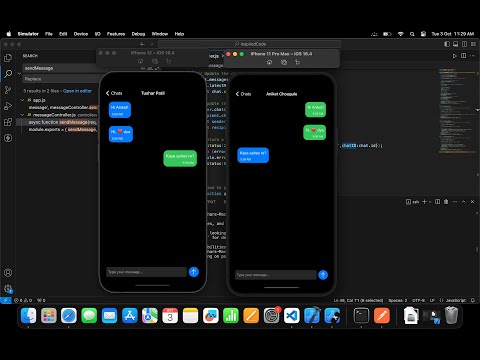
Task: Open the Source Control view
Action: click(x=8, y=90)
